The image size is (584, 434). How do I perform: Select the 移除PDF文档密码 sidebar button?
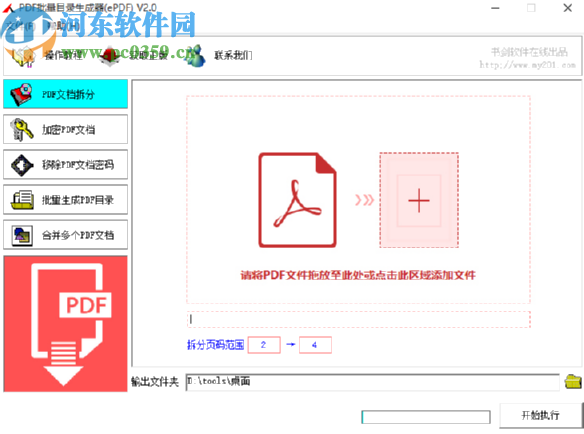(x=66, y=164)
